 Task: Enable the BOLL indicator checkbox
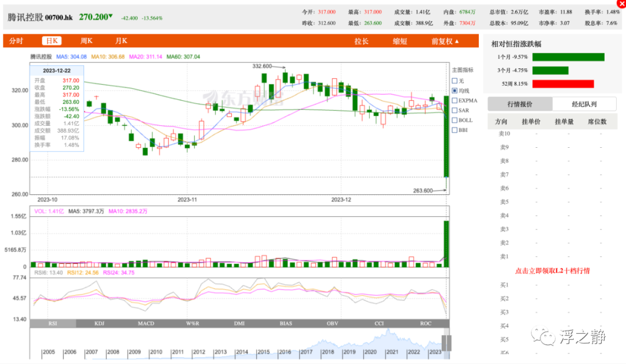pyautogui.click(x=454, y=120)
